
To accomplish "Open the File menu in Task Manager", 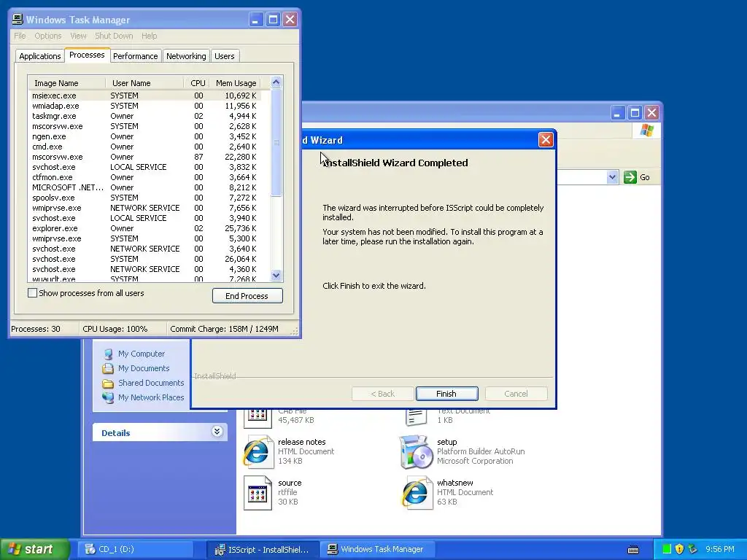I will click(x=20, y=36).
